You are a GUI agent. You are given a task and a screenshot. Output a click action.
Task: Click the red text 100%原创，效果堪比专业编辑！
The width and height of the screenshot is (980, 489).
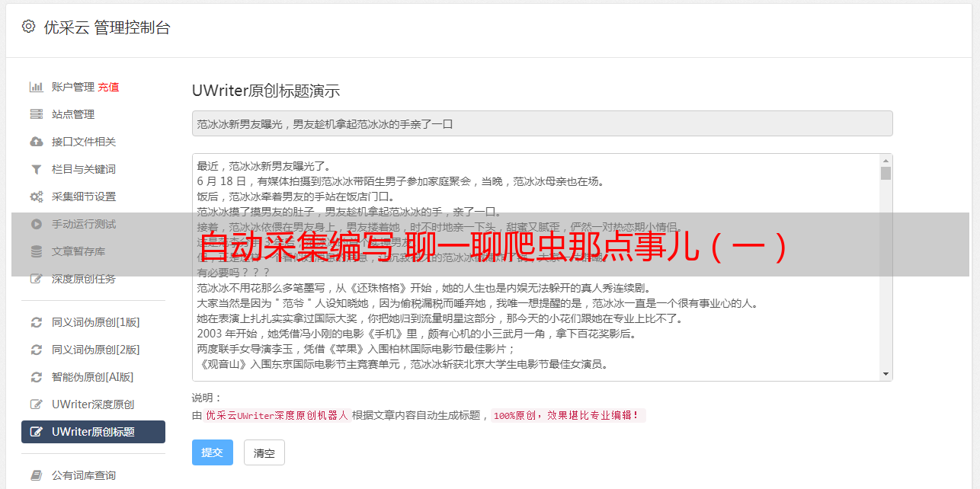[568, 416]
